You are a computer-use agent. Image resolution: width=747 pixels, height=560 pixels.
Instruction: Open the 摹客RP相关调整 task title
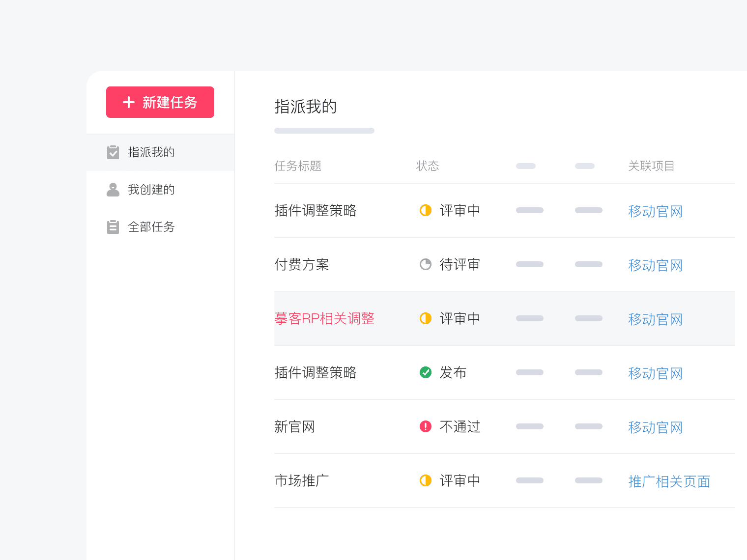(324, 318)
